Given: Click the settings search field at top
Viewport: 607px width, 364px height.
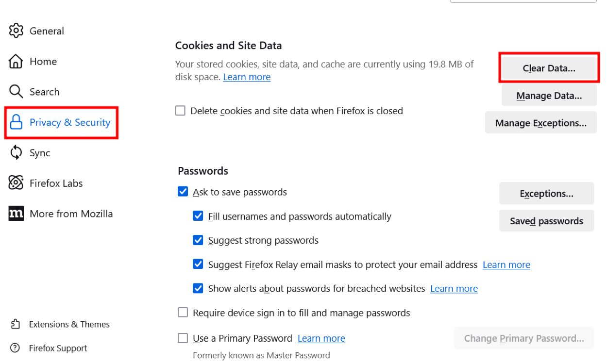Looking at the screenshot, I should tap(523, 2).
